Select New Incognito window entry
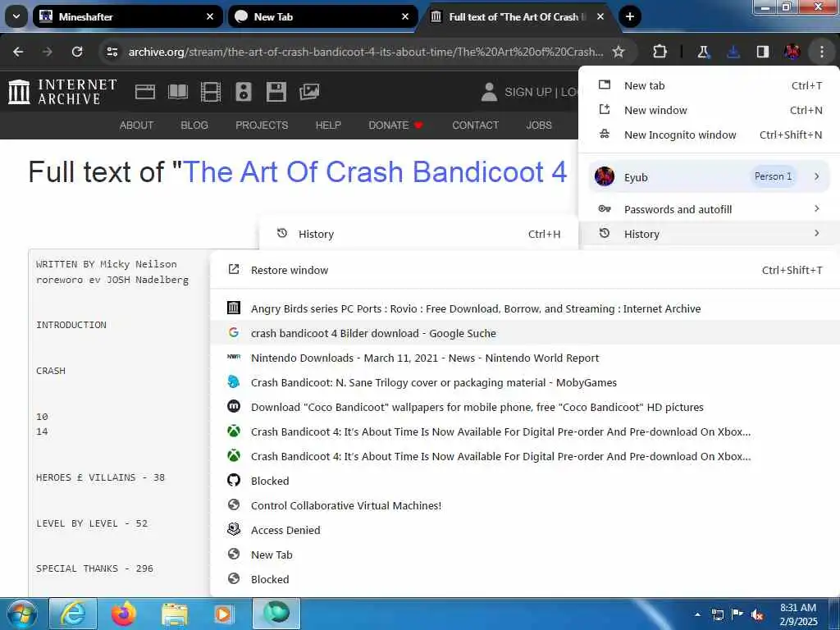 coord(710,135)
